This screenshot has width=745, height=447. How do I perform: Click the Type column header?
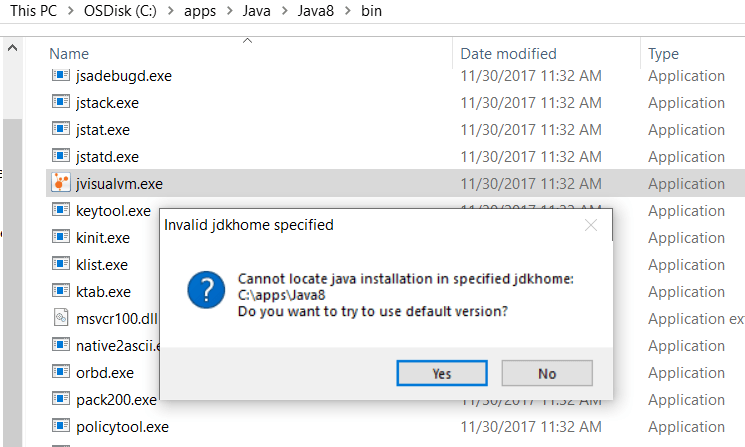click(x=663, y=54)
